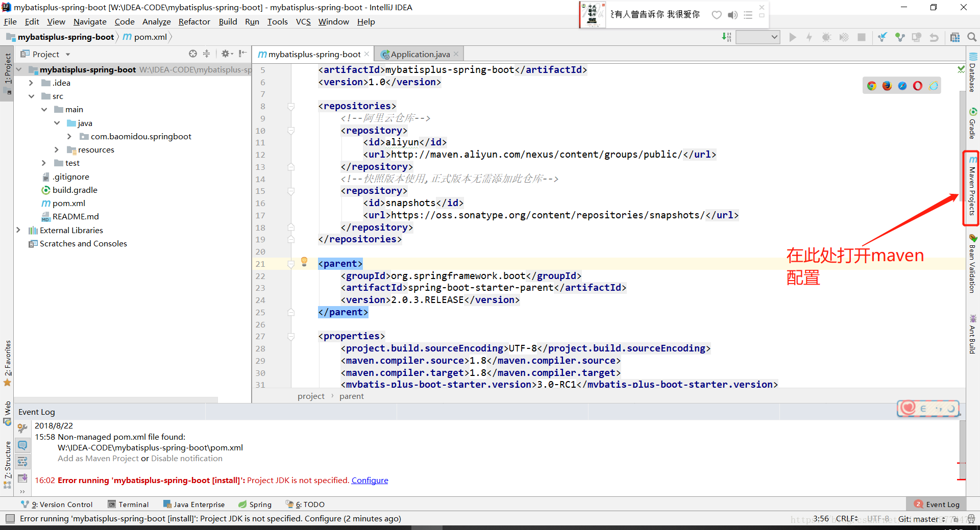
Task: Open the Maven Projects side panel
Action: pyautogui.click(x=972, y=187)
